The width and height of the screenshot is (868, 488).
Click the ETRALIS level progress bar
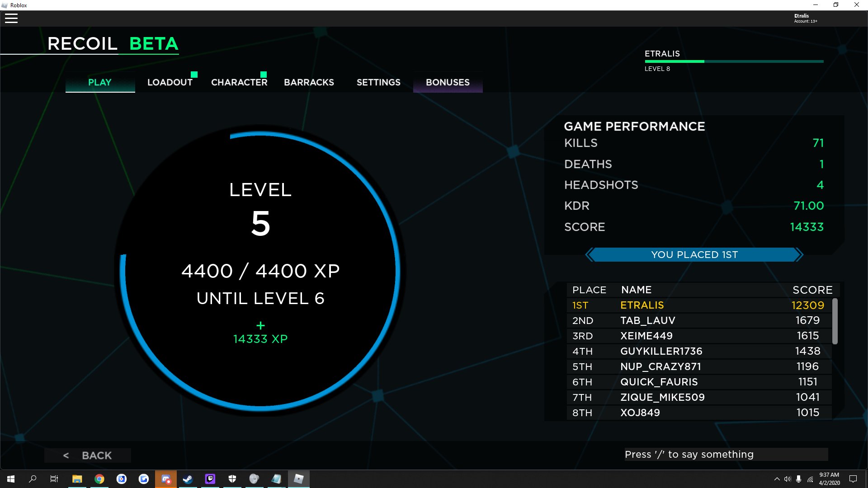[734, 61]
